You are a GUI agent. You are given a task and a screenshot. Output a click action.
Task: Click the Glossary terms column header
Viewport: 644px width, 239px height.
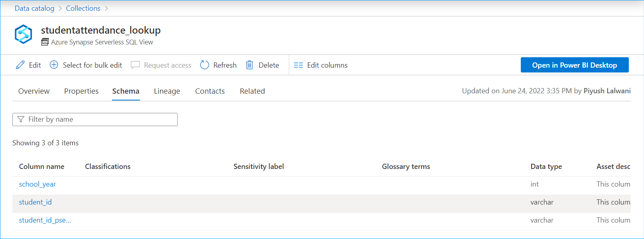coord(406,167)
